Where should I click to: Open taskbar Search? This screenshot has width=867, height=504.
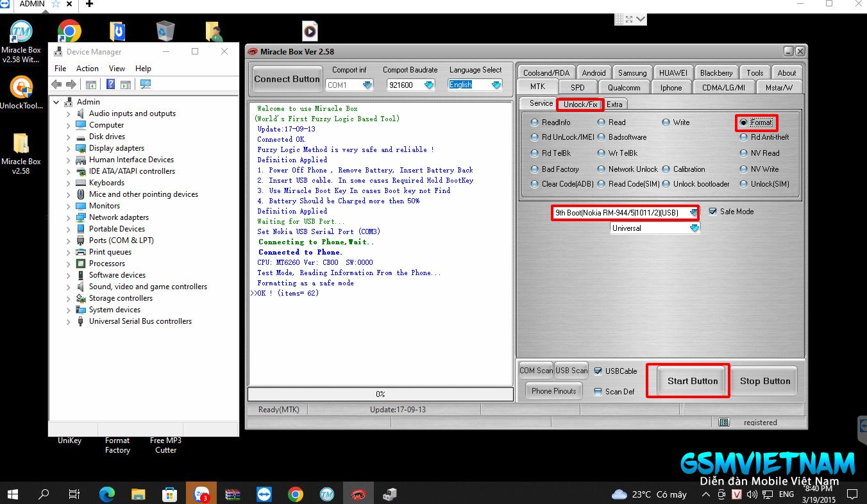click(x=44, y=494)
